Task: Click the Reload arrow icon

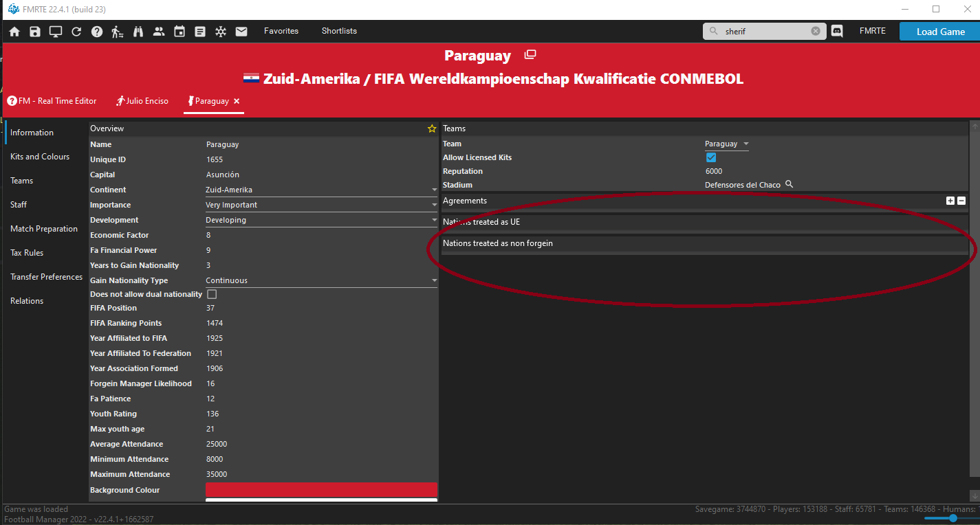Action: point(76,32)
